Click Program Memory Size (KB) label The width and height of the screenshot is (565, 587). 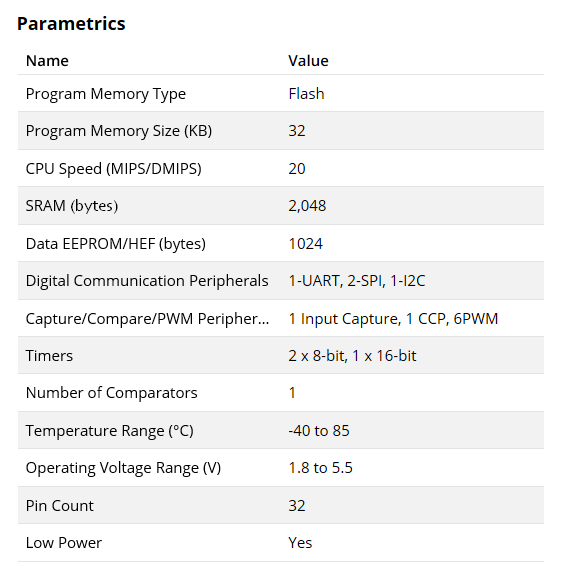coord(119,131)
